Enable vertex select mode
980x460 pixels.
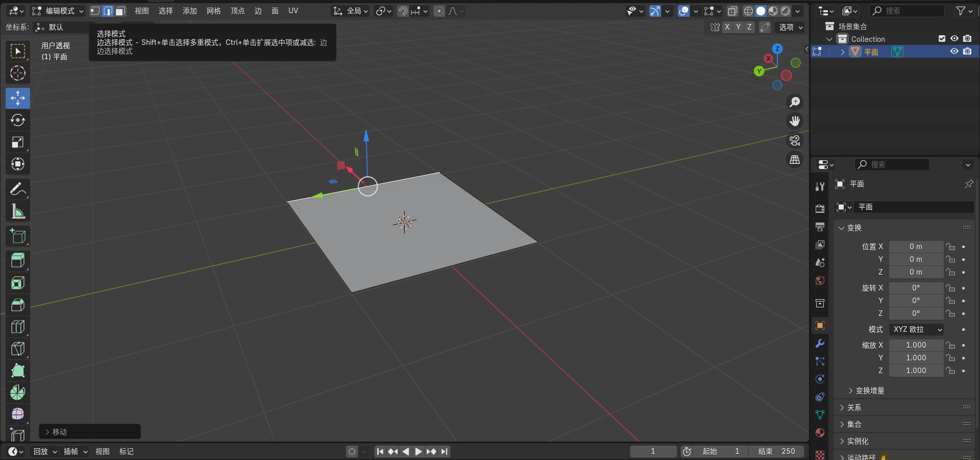tap(95, 11)
